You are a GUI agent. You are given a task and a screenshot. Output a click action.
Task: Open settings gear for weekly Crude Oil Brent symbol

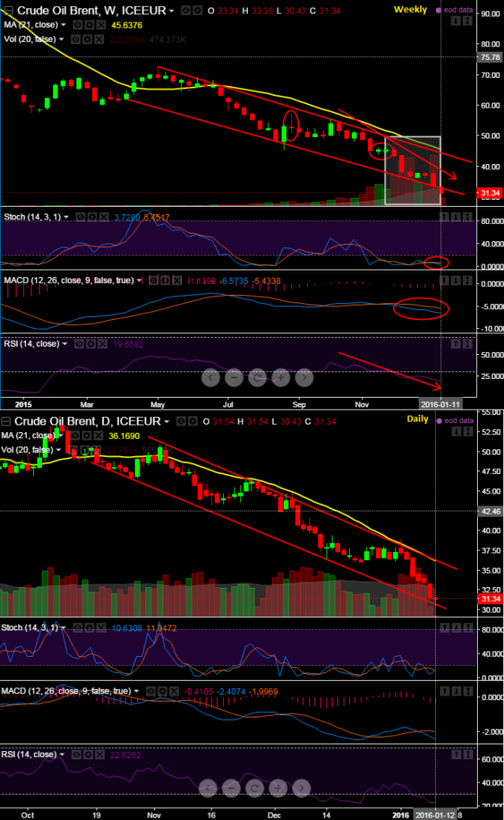pyautogui.click(x=196, y=10)
